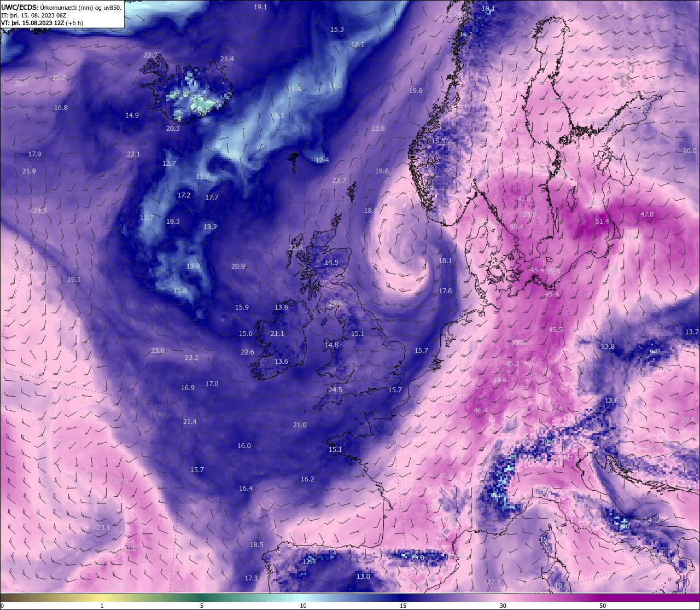Click the 45.2 value on the map
The height and width of the screenshot is (610, 700).
pyautogui.click(x=512, y=363)
